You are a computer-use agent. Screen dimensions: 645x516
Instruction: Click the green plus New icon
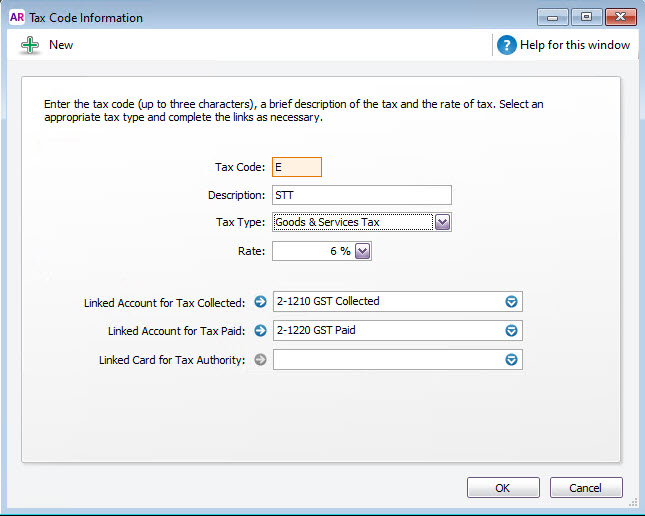point(30,45)
